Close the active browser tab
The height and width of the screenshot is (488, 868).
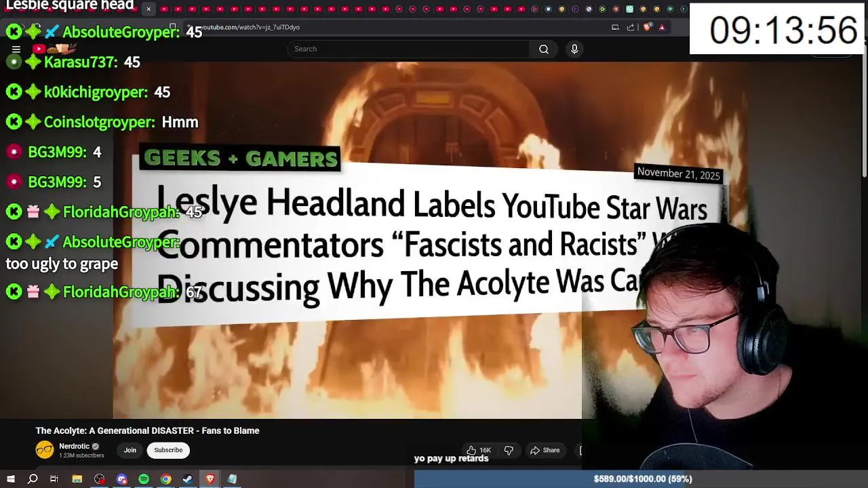[149, 9]
